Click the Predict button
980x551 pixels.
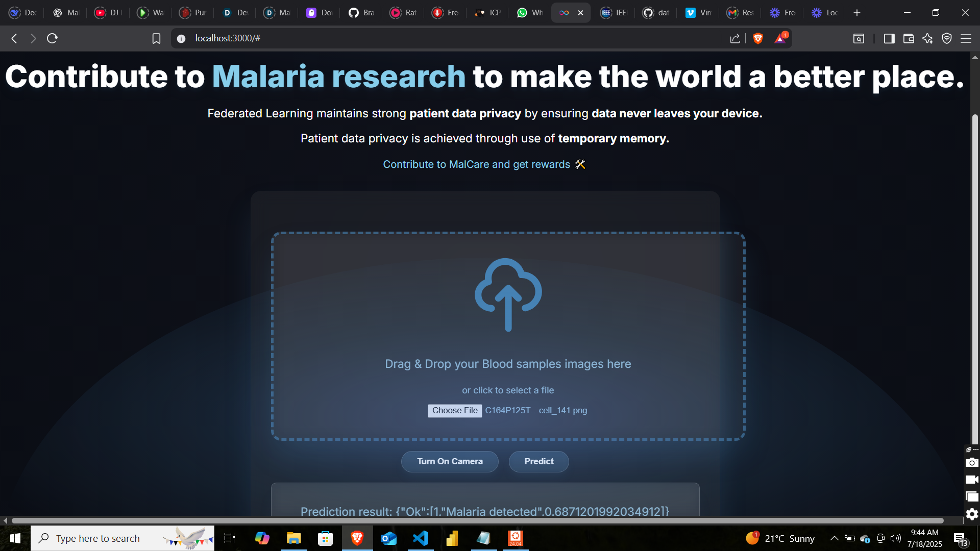coord(538,461)
